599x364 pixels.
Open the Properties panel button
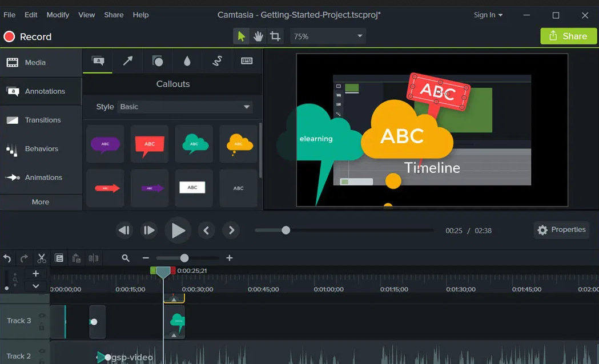pyautogui.click(x=561, y=230)
